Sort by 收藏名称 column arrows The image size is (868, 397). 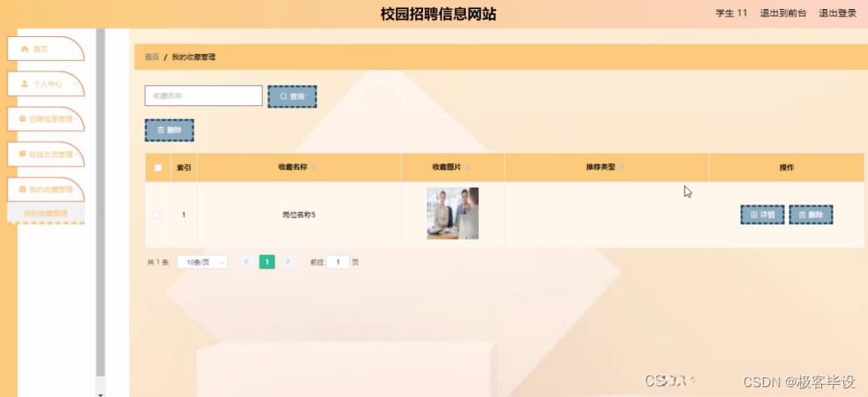point(314,167)
